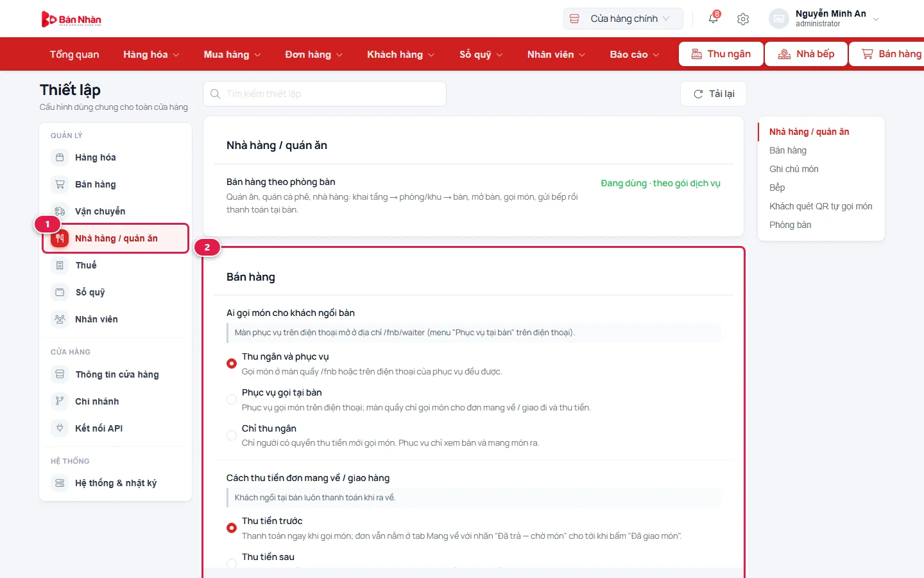Click the Nhà hàng / quán ăn fork icon
Image resolution: width=924 pixels, height=578 pixels.
[60, 238]
